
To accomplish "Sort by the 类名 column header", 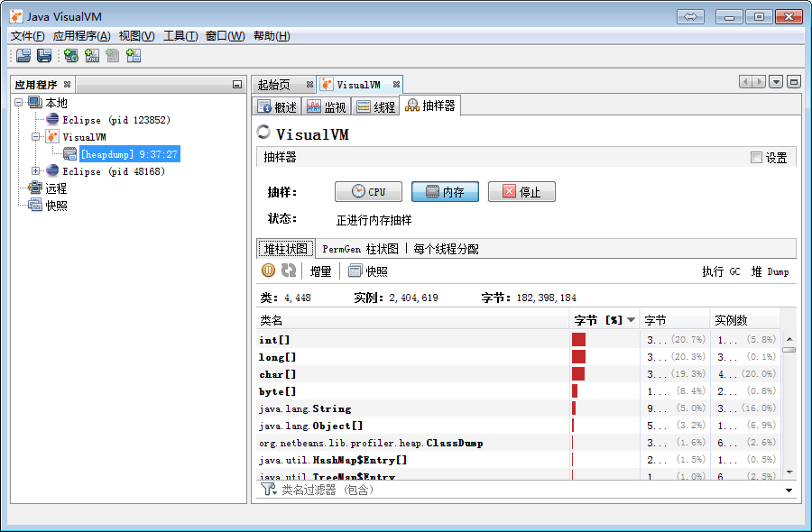I will pyautogui.click(x=412, y=320).
